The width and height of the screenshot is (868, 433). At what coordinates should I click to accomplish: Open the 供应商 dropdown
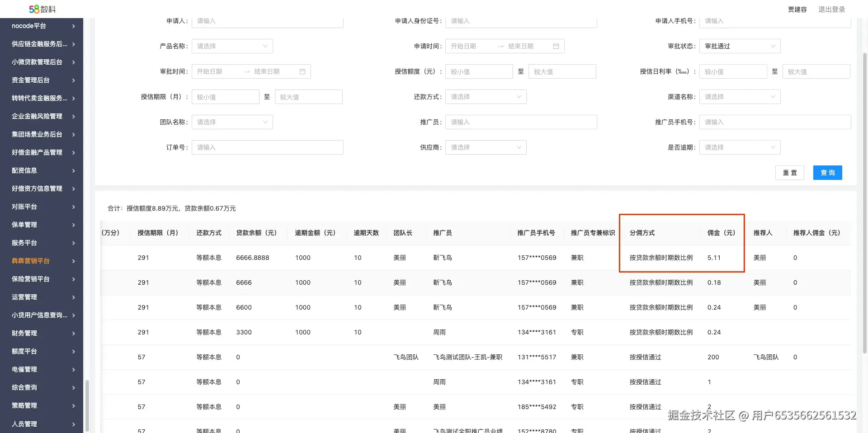[486, 147]
